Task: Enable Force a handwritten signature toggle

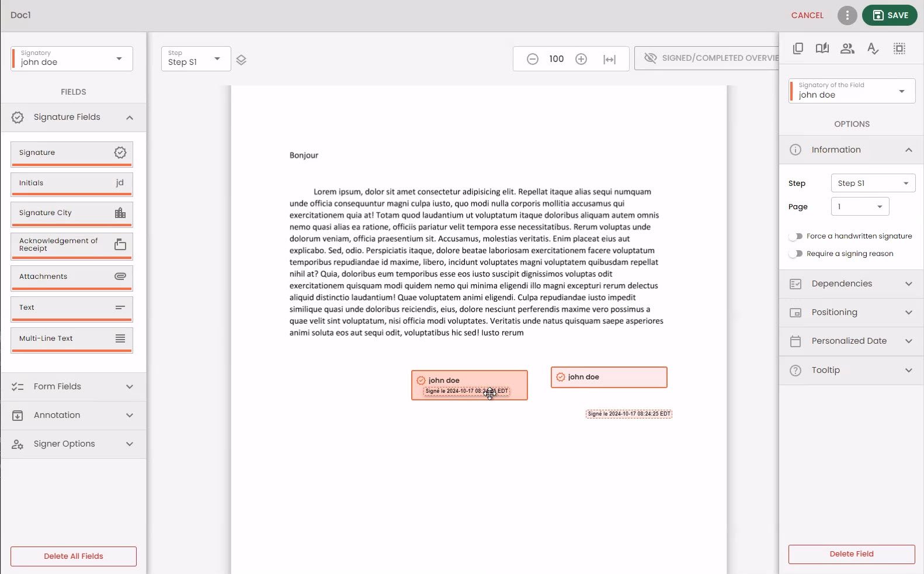Action: pyautogui.click(x=796, y=236)
